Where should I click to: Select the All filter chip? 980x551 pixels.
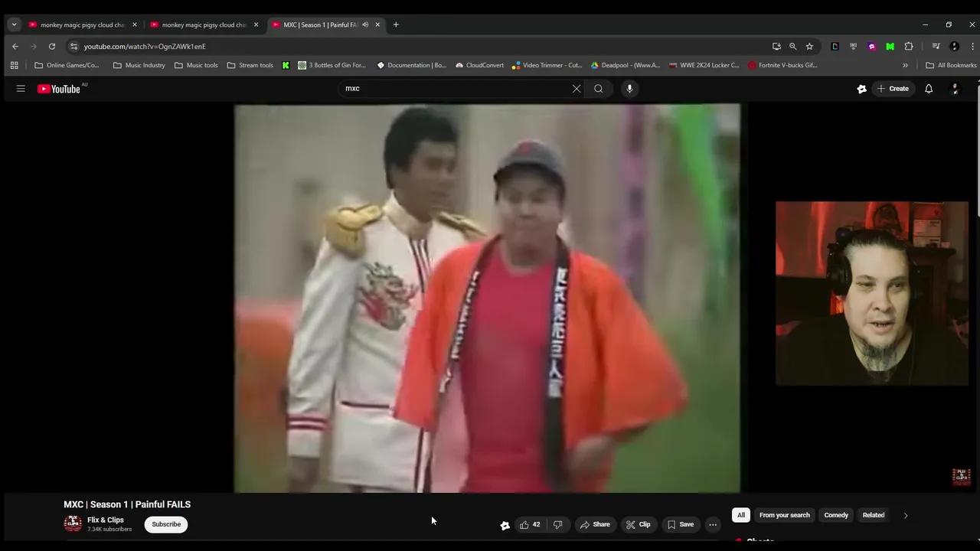pos(740,515)
